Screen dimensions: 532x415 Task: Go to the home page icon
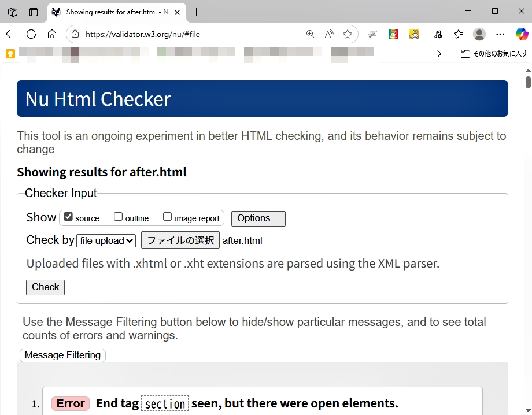[52, 34]
